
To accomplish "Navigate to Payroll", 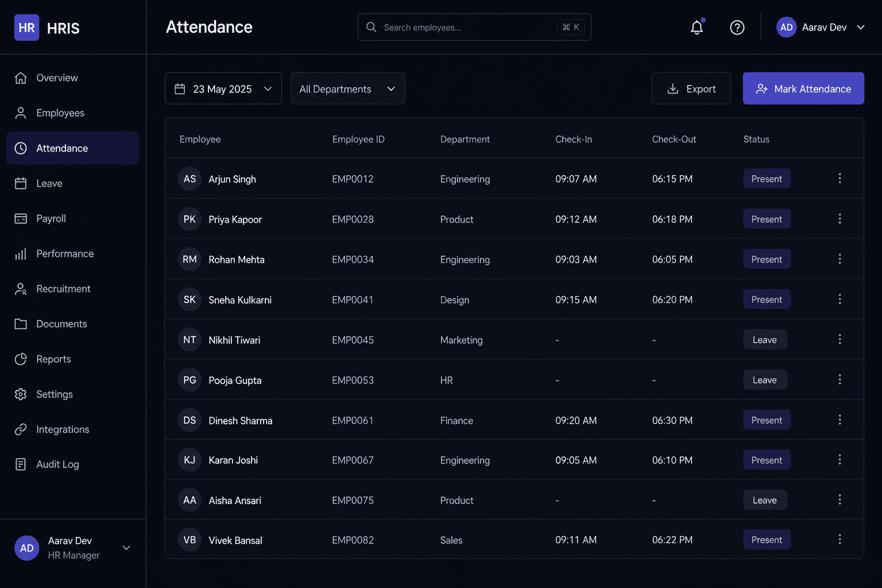I will click(73, 218).
